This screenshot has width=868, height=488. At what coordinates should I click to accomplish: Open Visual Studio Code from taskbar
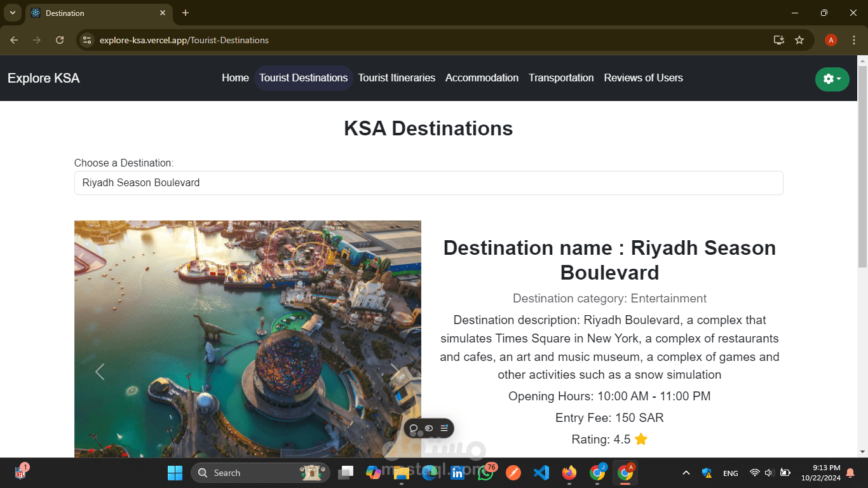[x=541, y=473]
